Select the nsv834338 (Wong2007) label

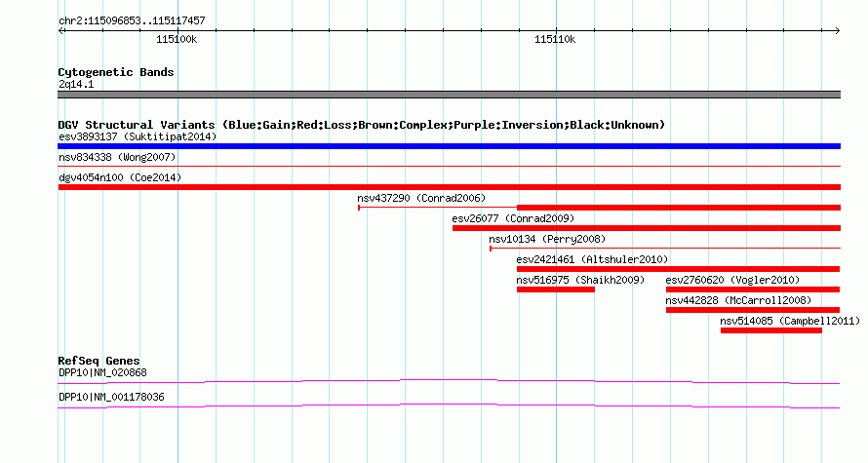[x=117, y=157]
